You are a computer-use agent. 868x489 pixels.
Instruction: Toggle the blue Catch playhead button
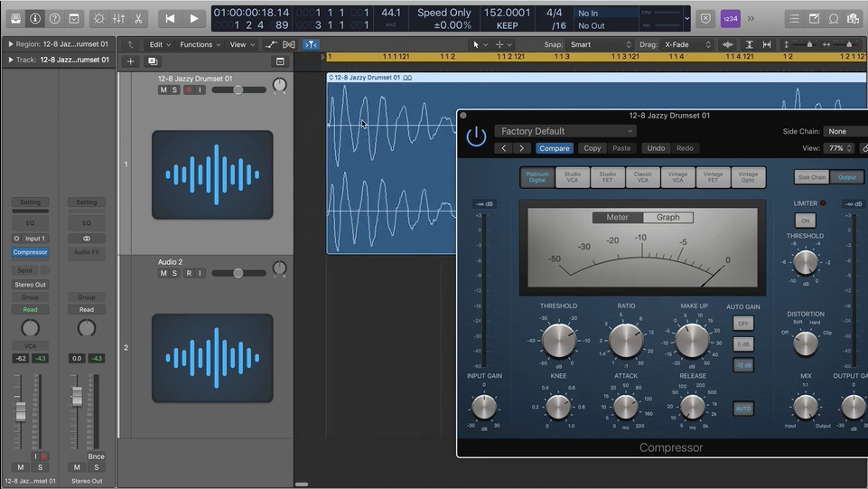pos(311,44)
